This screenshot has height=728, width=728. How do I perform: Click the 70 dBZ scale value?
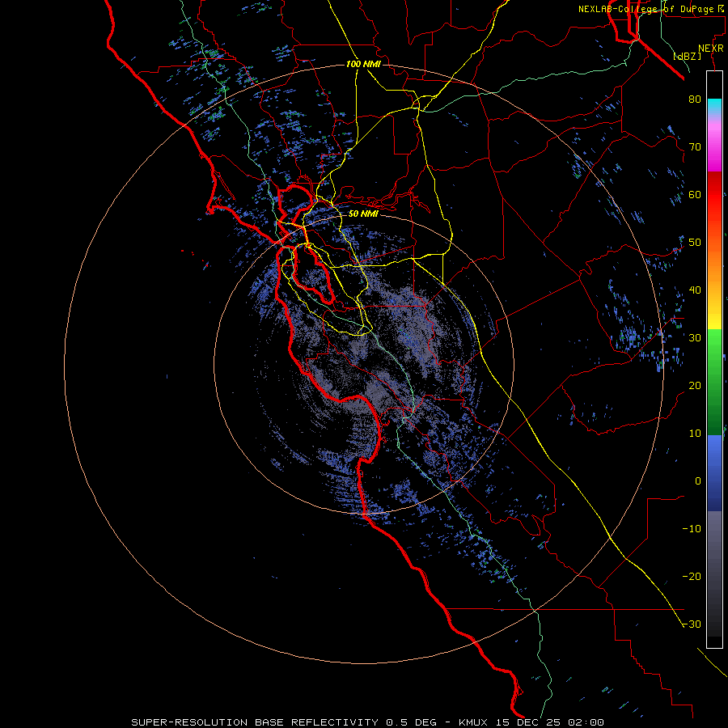click(695, 146)
